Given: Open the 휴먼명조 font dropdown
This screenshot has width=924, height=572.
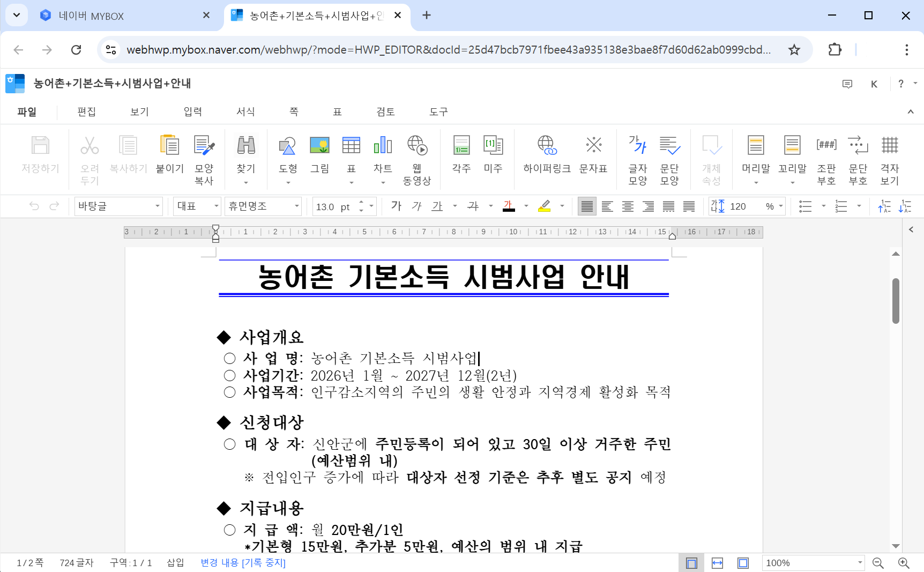Looking at the screenshot, I should coord(263,206).
